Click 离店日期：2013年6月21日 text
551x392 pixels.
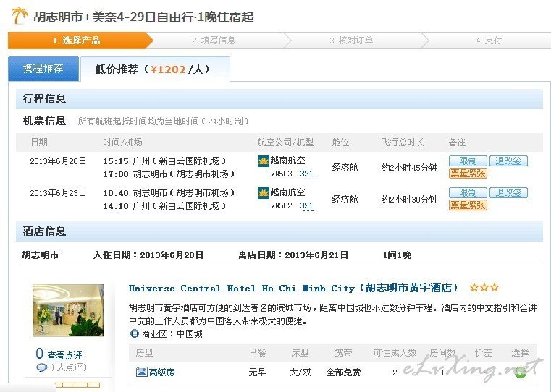pyautogui.click(x=293, y=255)
